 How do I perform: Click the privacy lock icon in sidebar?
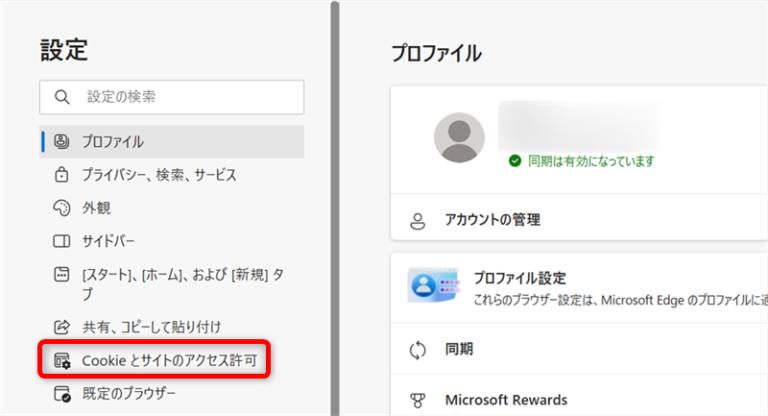(x=62, y=175)
